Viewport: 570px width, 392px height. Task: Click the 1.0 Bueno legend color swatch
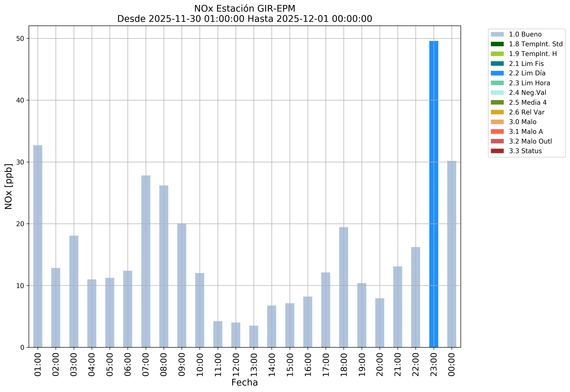point(497,34)
